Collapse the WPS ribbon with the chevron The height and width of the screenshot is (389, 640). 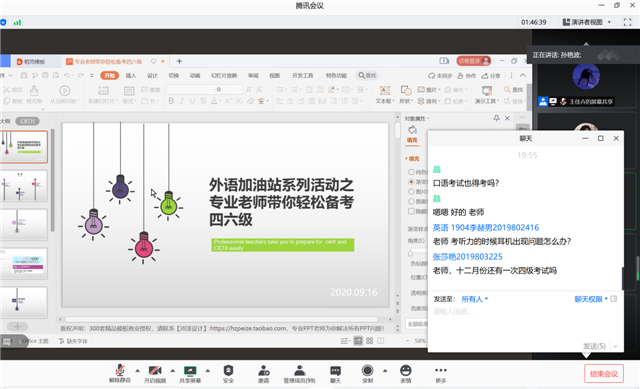[523, 76]
